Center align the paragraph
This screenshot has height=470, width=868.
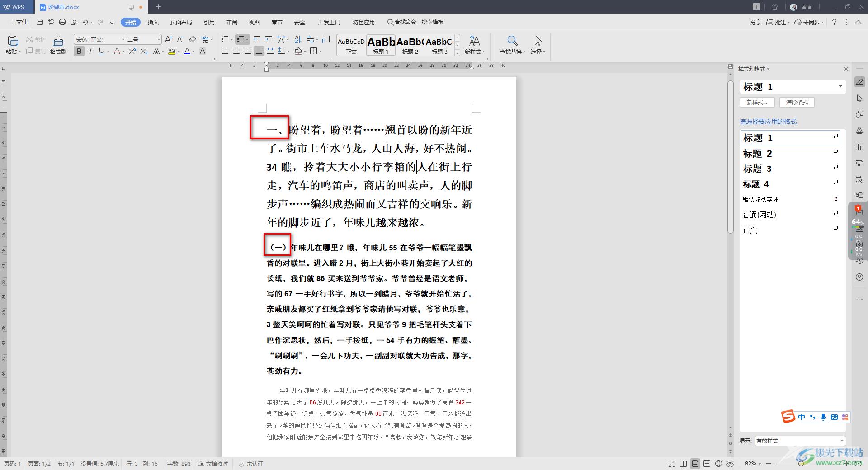point(236,51)
